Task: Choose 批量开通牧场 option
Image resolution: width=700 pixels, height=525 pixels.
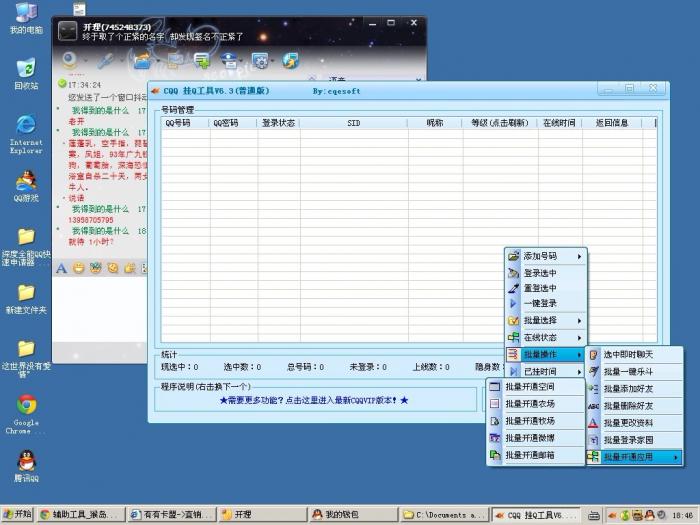Action: [536, 421]
